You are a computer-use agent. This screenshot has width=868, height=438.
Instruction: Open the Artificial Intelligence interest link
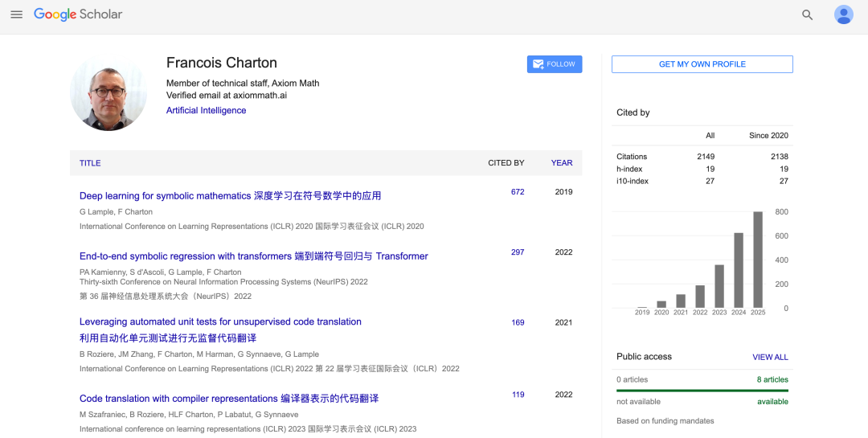coord(206,110)
